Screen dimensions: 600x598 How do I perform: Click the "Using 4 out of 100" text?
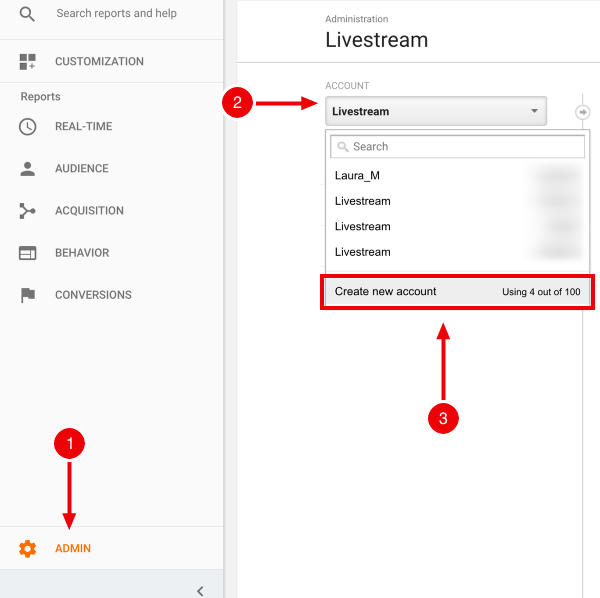coord(541,292)
